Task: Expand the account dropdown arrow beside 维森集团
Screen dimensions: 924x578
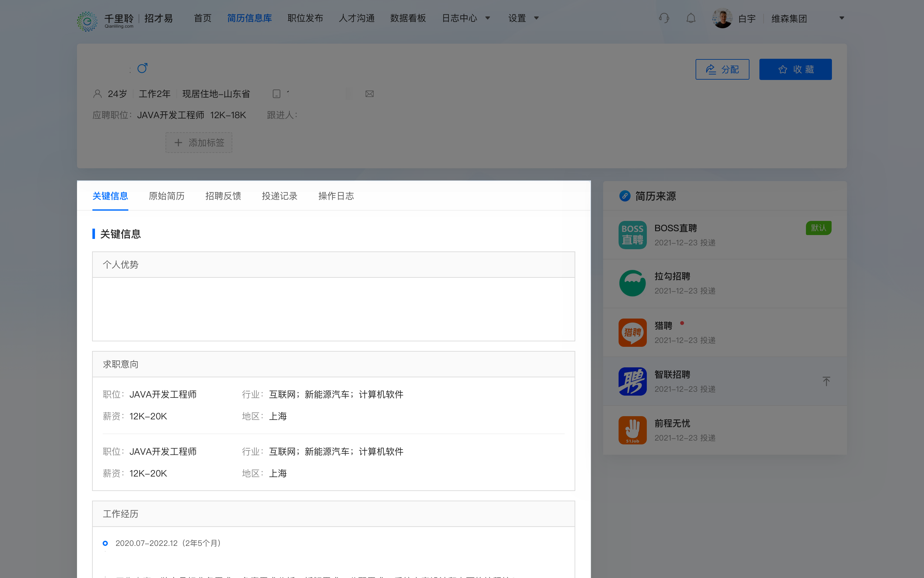Action: point(842,18)
